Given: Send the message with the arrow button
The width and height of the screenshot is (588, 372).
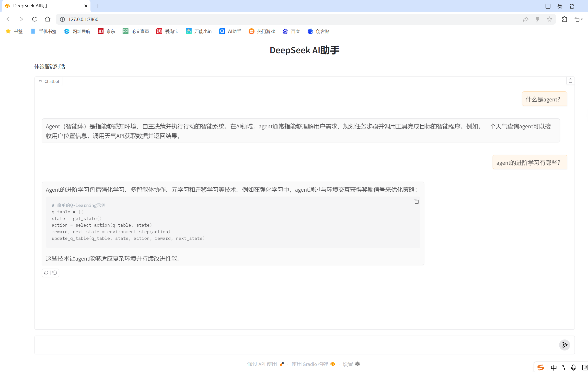Looking at the screenshot, I should point(565,345).
